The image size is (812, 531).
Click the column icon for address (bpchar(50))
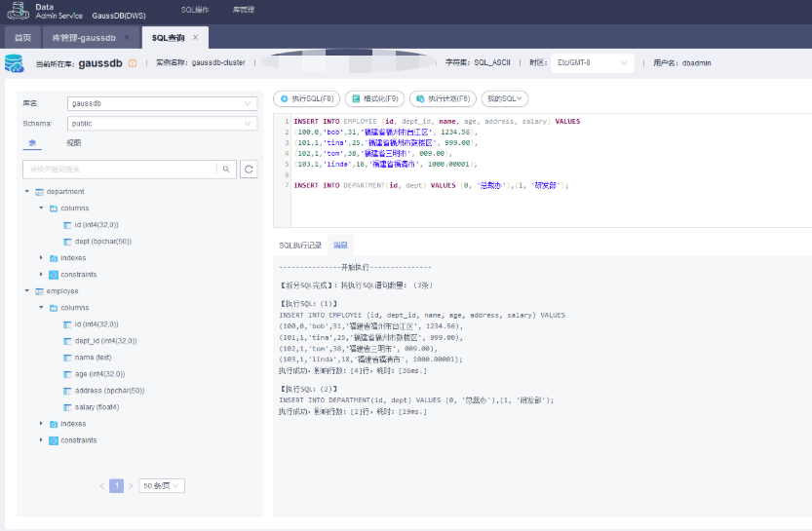(67, 391)
